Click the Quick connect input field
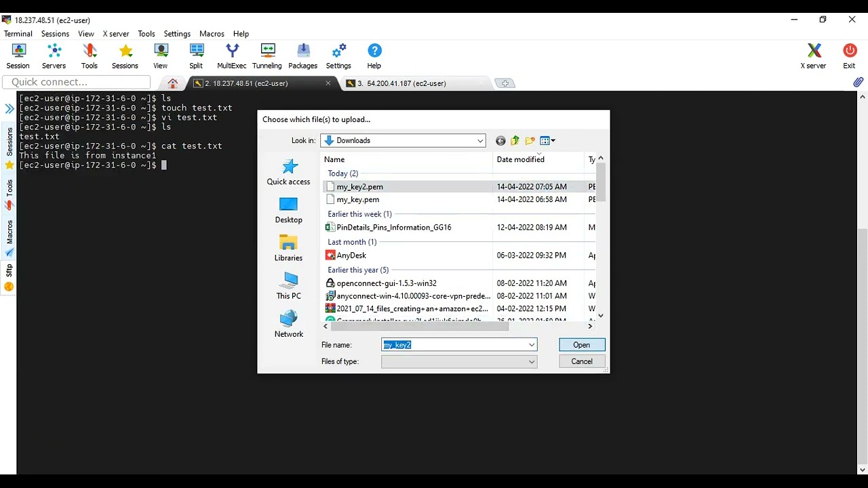This screenshot has width=868, height=488. [77, 82]
